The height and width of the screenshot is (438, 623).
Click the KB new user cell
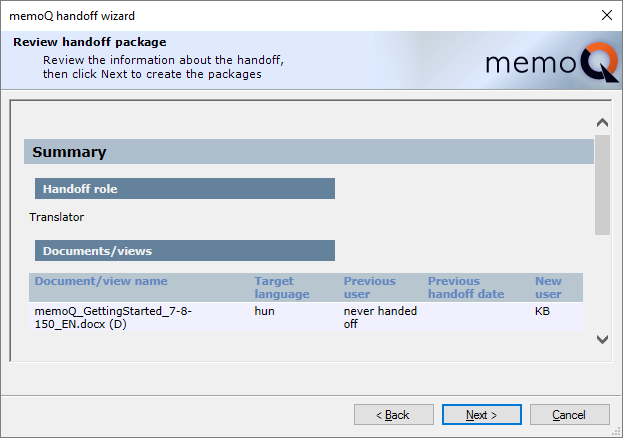(543, 311)
